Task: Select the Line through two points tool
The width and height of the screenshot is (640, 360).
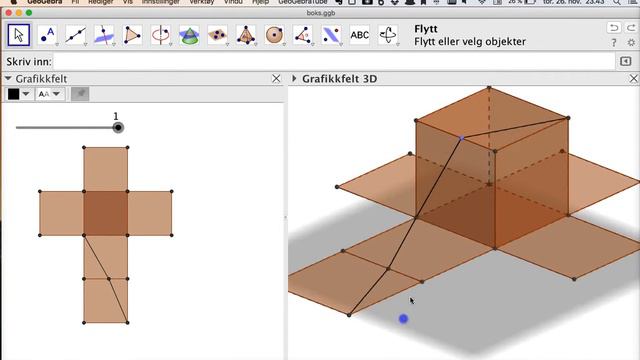Action: click(76, 35)
